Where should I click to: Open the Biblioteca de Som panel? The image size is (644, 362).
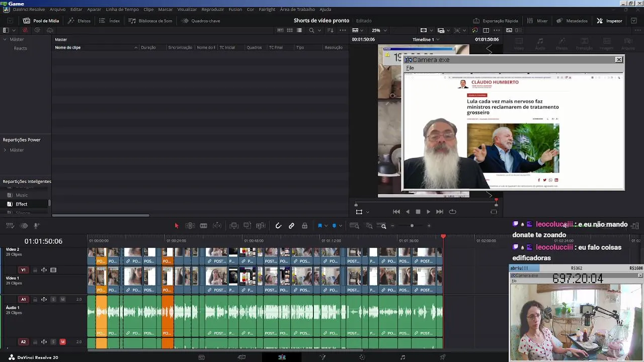pyautogui.click(x=150, y=21)
